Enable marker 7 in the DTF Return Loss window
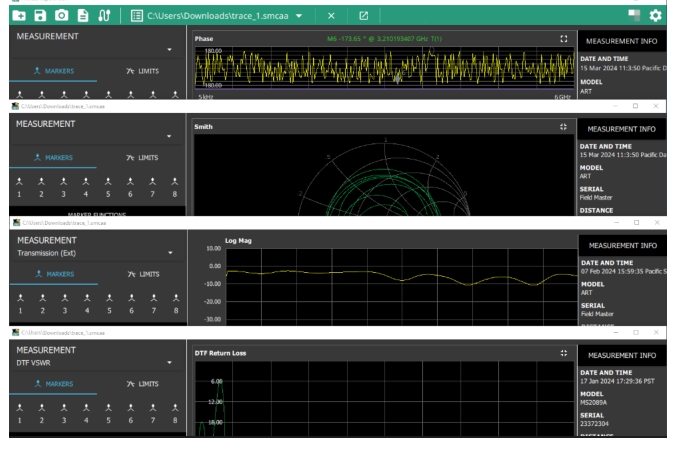Image resolution: width=675 pixels, height=462 pixels. click(x=153, y=413)
